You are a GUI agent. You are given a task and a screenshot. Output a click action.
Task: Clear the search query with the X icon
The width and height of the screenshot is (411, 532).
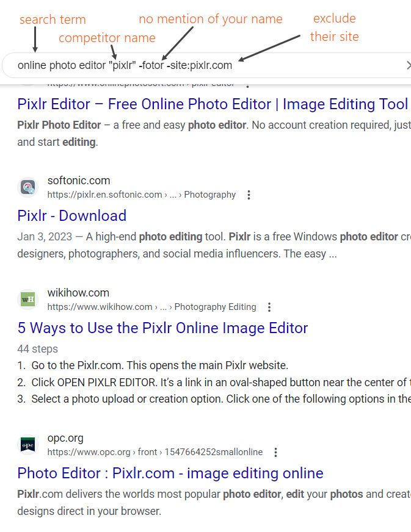(409, 65)
